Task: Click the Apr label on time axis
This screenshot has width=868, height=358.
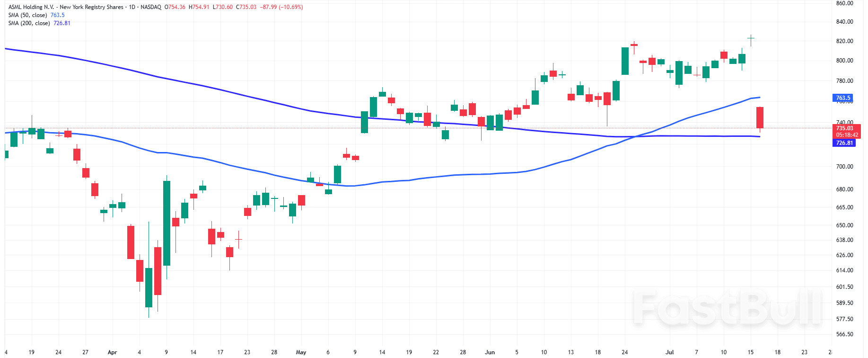Action: click(112, 352)
